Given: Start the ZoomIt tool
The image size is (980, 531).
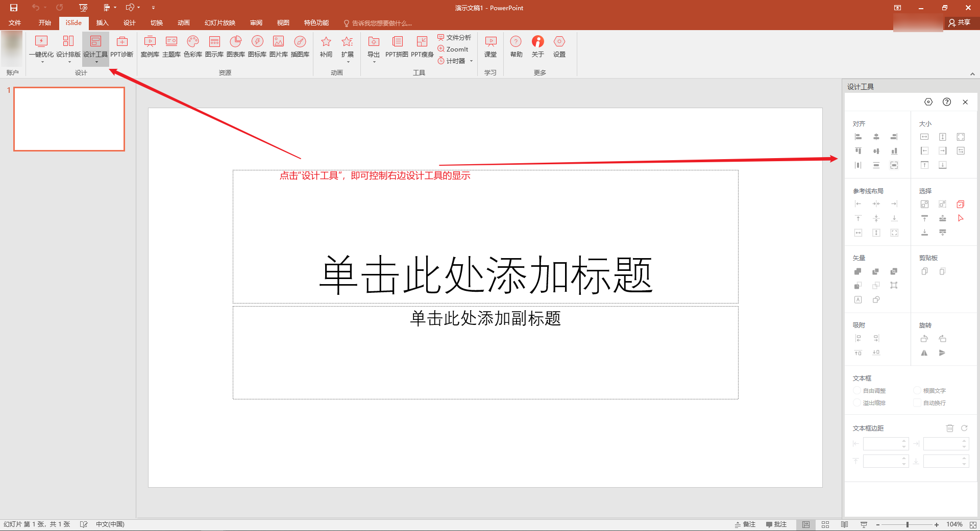Looking at the screenshot, I should click(x=453, y=49).
